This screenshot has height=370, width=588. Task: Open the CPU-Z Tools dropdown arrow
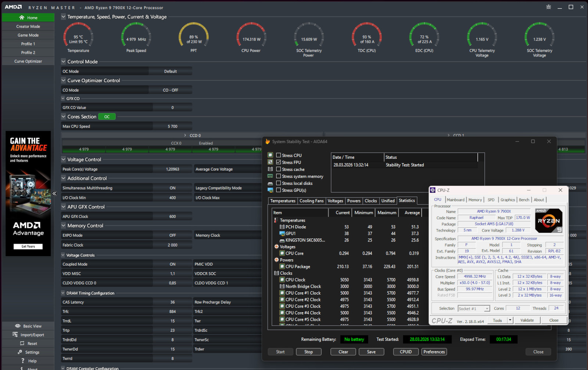510,320
